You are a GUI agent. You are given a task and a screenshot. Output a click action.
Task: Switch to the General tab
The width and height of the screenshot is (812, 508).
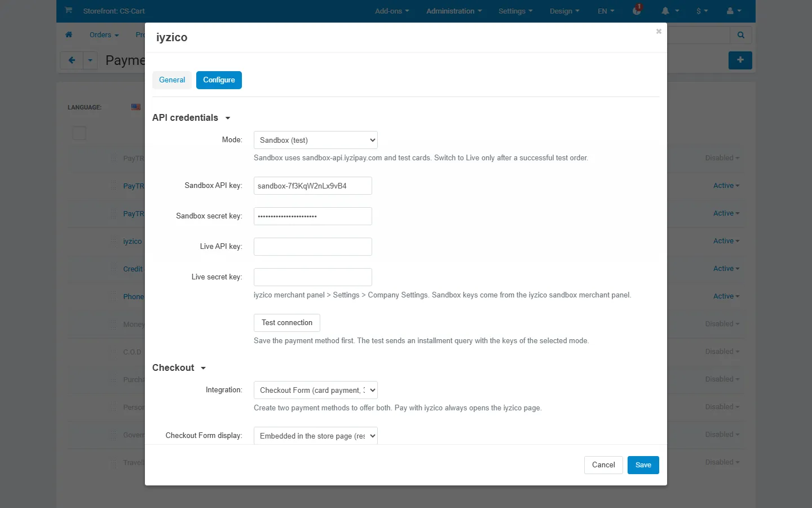[172, 80]
